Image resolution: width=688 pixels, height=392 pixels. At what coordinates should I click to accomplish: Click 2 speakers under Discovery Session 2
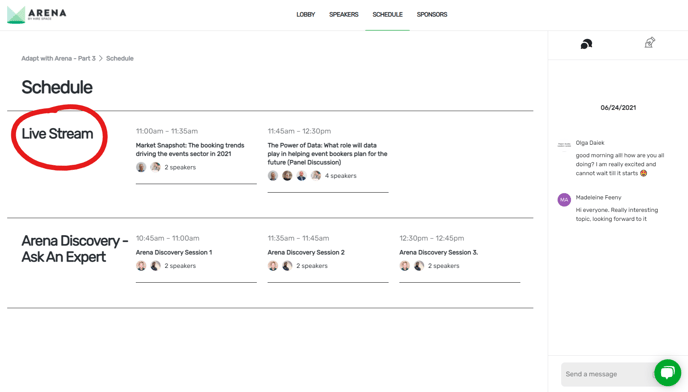click(x=312, y=266)
